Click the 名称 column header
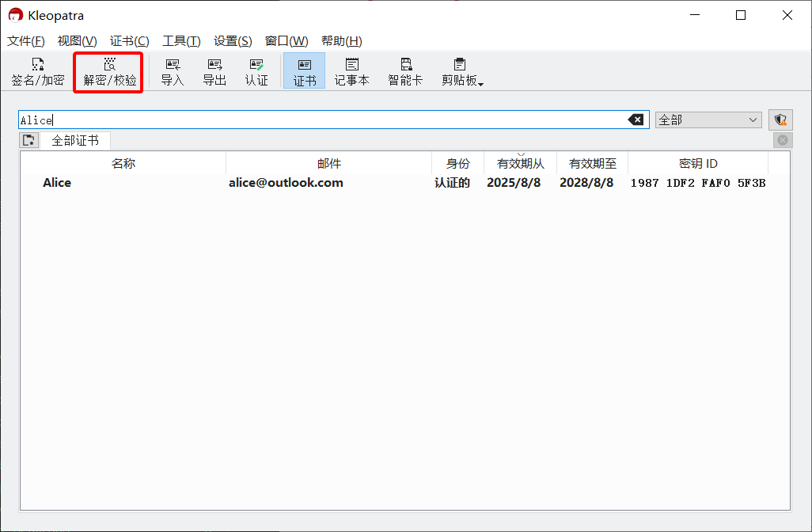 123,164
